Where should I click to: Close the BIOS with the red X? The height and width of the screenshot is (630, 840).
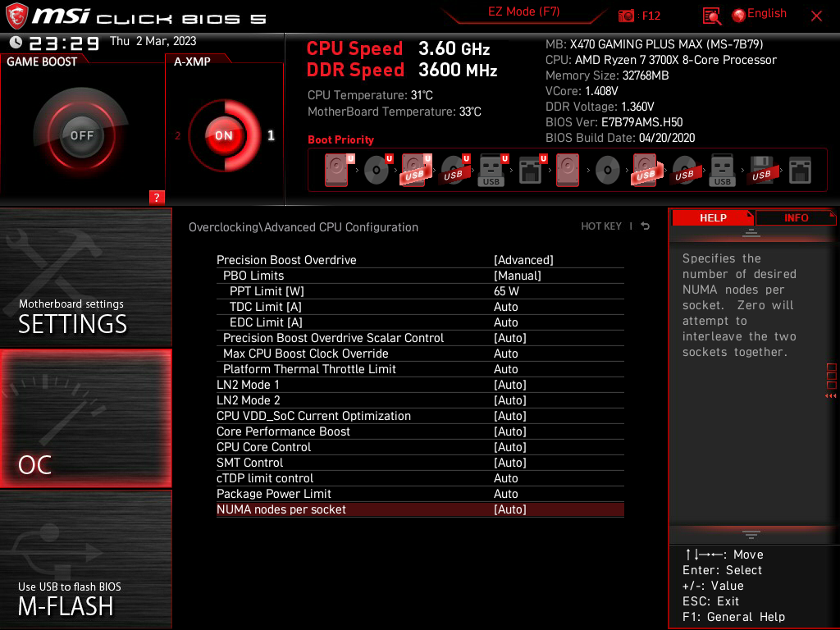(816, 16)
